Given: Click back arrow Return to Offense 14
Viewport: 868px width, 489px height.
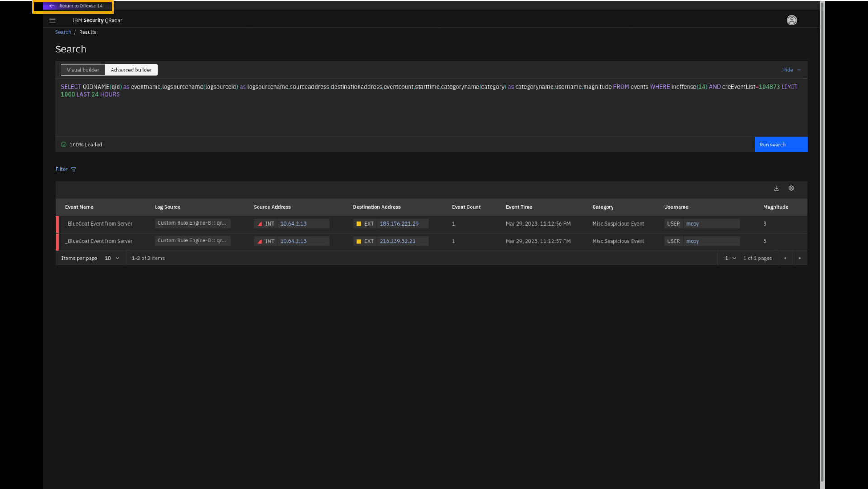Looking at the screenshot, I should 52,6.
